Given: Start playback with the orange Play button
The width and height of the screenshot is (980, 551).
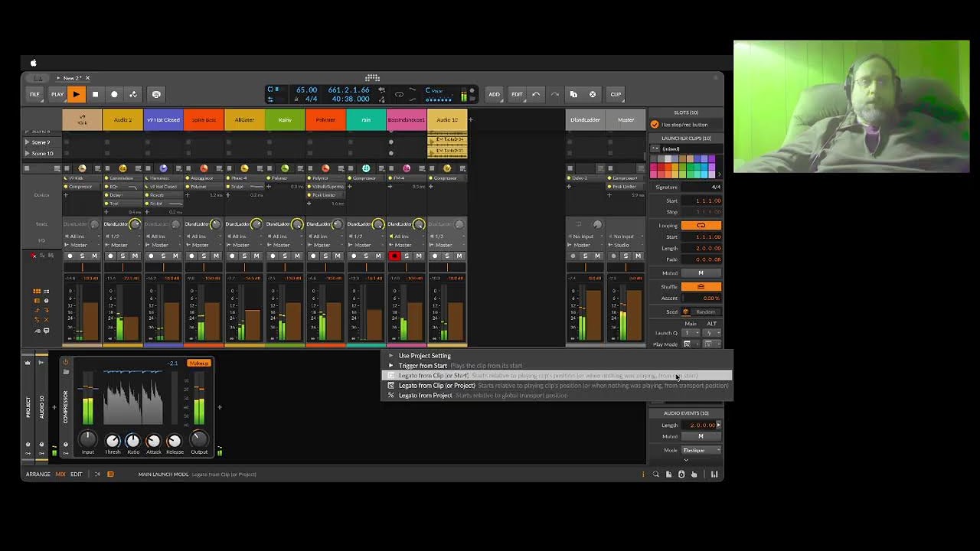Looking at the screenshot, I should 76,94.
